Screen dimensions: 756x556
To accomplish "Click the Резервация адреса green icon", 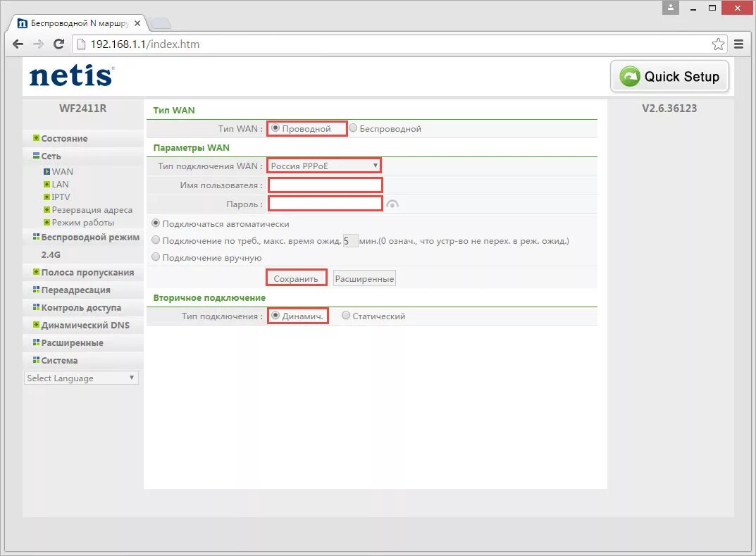I will (47, 209).
